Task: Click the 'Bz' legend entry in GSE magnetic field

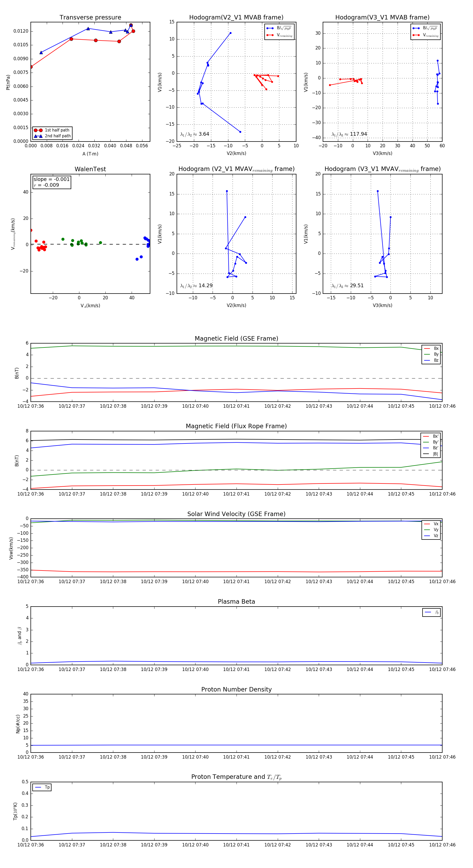Action: point(431,361)
